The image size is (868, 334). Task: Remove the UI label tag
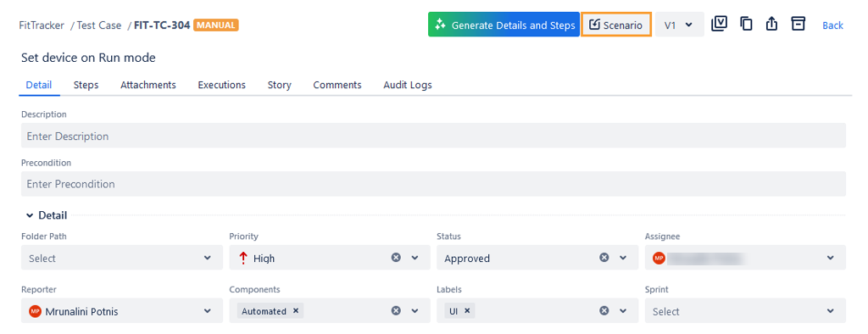pos(467,311)
